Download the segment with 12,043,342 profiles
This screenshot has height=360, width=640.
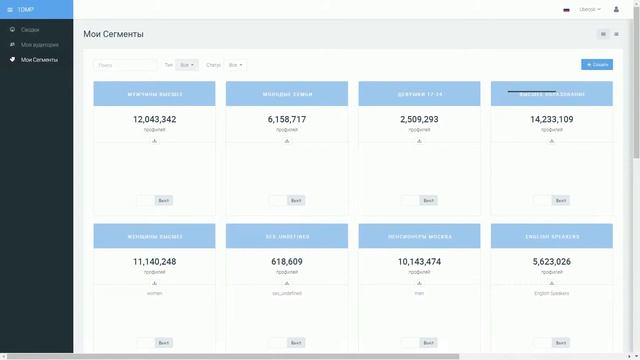click(154, 141)
